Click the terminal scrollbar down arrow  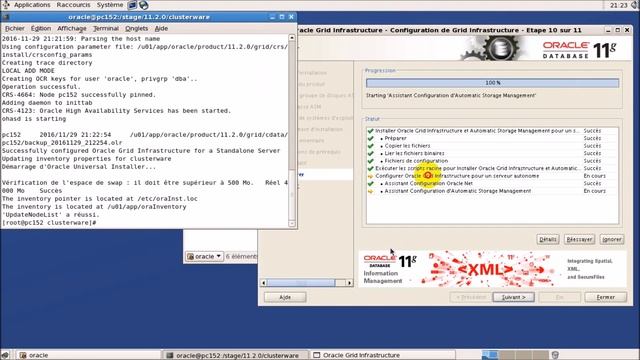[292, 223]
